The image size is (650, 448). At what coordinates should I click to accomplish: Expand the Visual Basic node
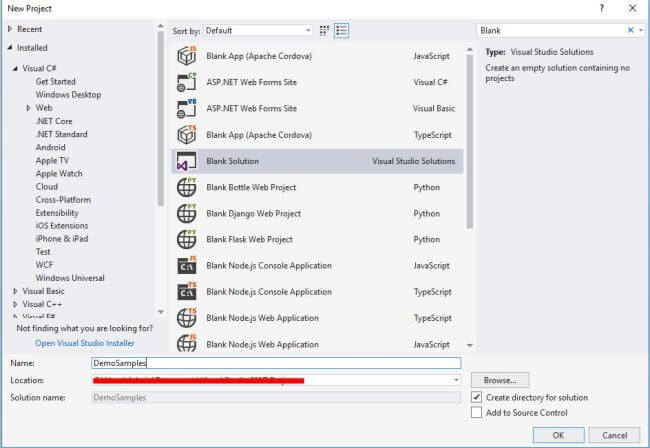click(15, 291)
